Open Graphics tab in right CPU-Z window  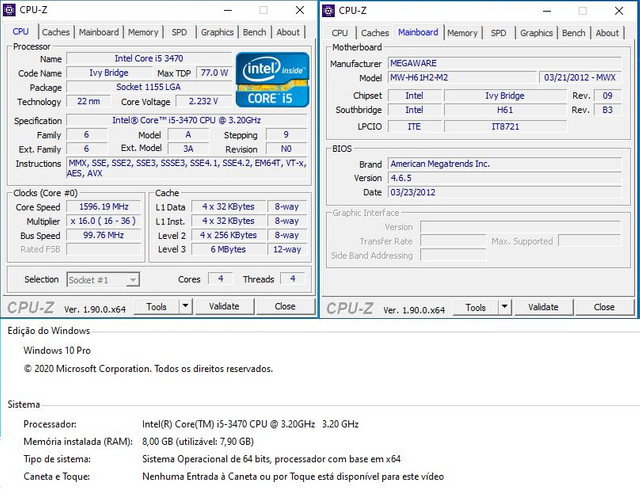tap(536, 33)
